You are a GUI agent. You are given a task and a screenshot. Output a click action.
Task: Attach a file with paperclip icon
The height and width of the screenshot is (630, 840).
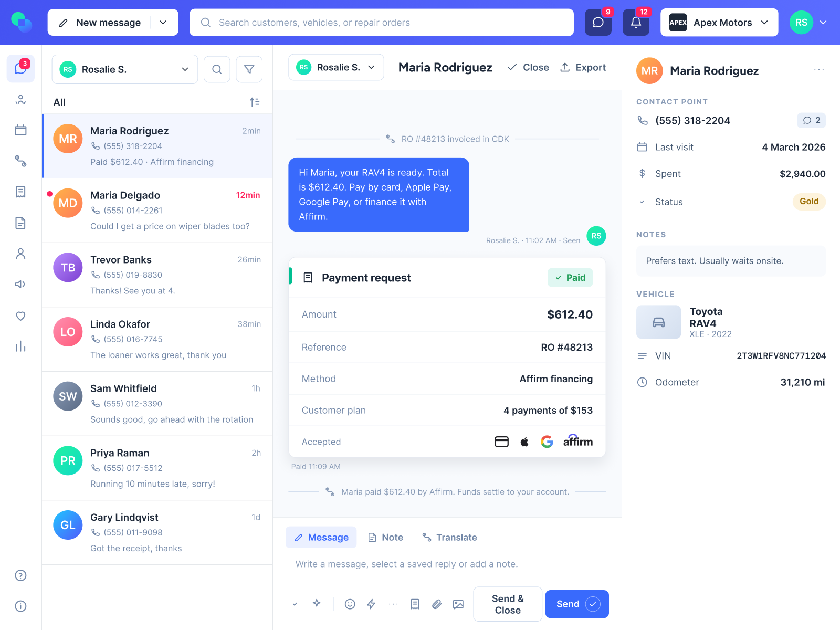[x=437, y=604]
